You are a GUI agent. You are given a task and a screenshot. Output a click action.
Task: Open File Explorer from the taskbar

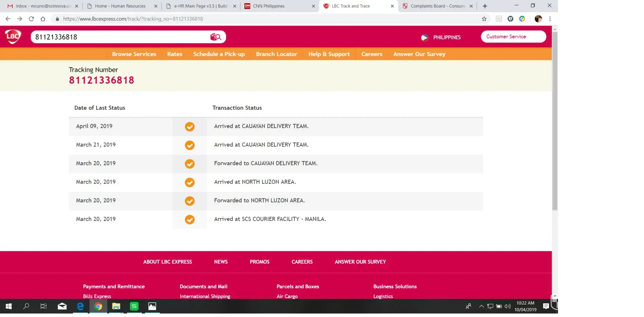[116, 306]
